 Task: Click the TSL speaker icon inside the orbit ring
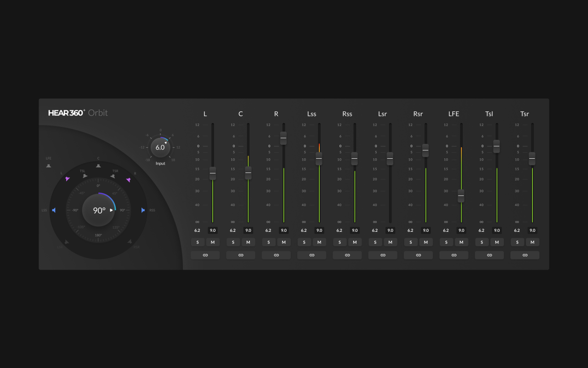pos(85,176)
